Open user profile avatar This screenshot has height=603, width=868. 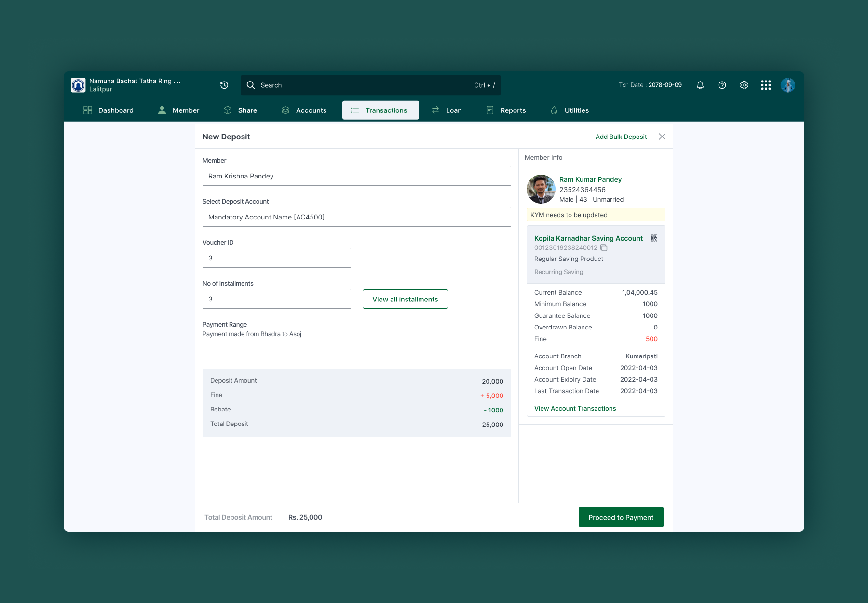[788, 85]
